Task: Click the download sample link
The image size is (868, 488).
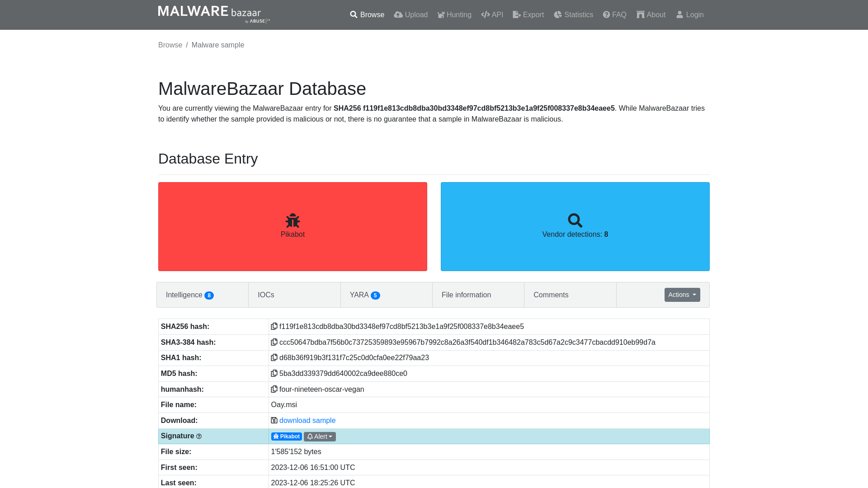Action: pyautogui.click(x=307, y=420)
